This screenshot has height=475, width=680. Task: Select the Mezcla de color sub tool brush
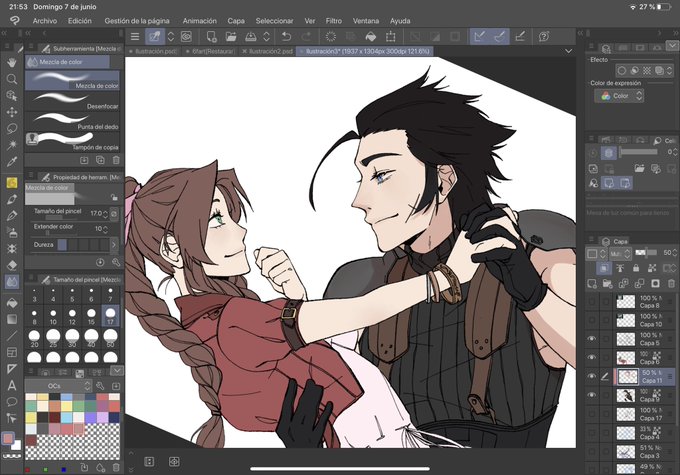coord(72,81)
